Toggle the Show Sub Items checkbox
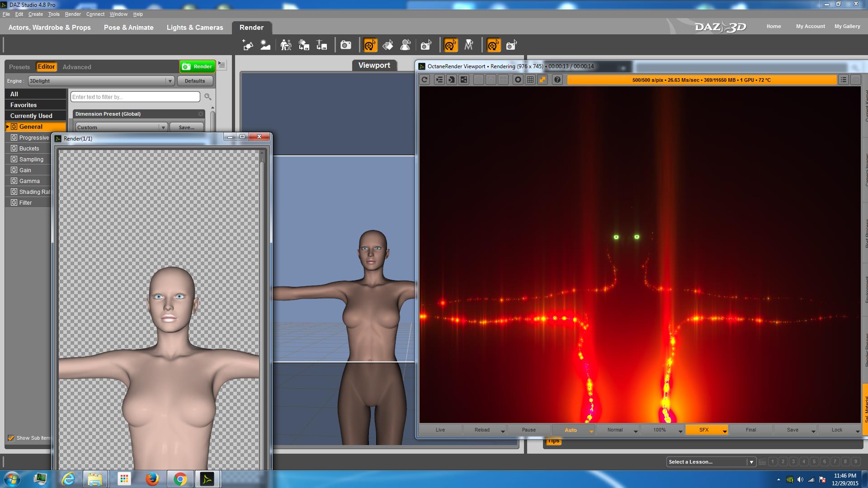The height and width of the screenshot is (488, 868). [11, 438]
